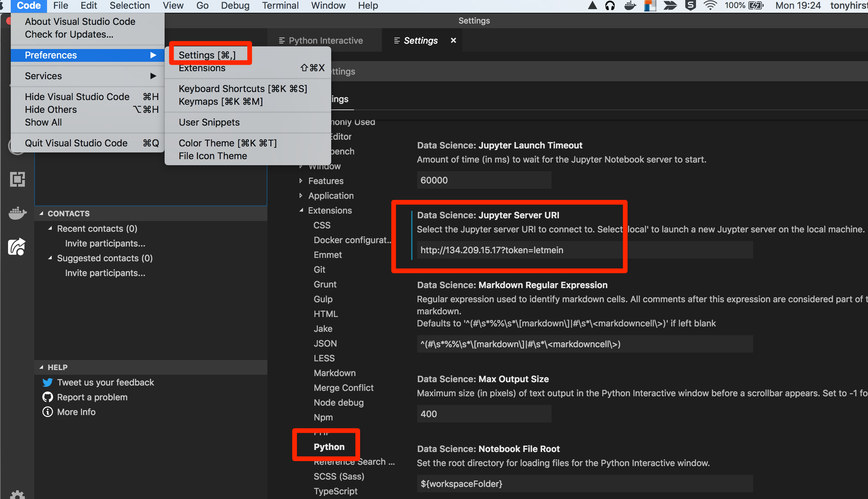Close the Settings tab
Viewport: 868px width, 499px height.
[453, 40]
